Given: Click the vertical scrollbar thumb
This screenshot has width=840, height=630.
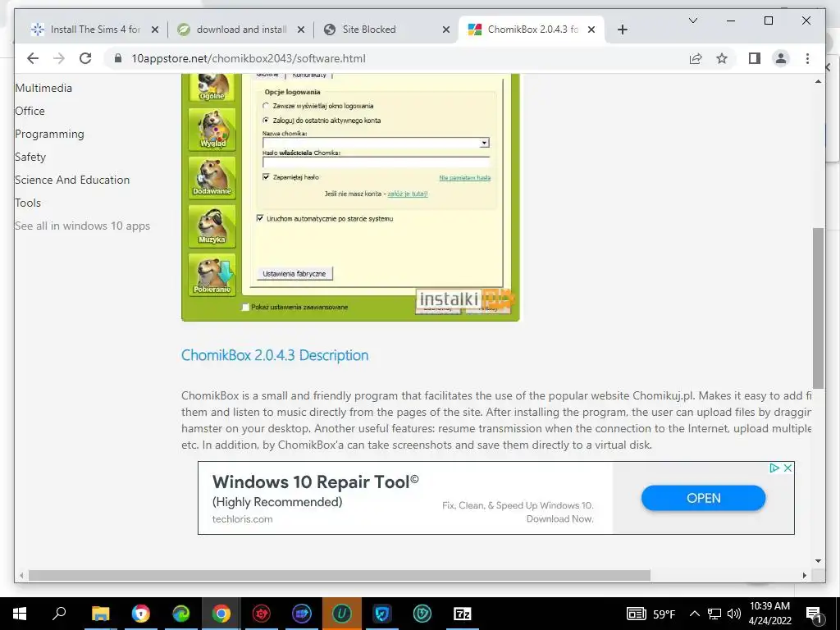Looking at the screenshot, I should point(818,308).
